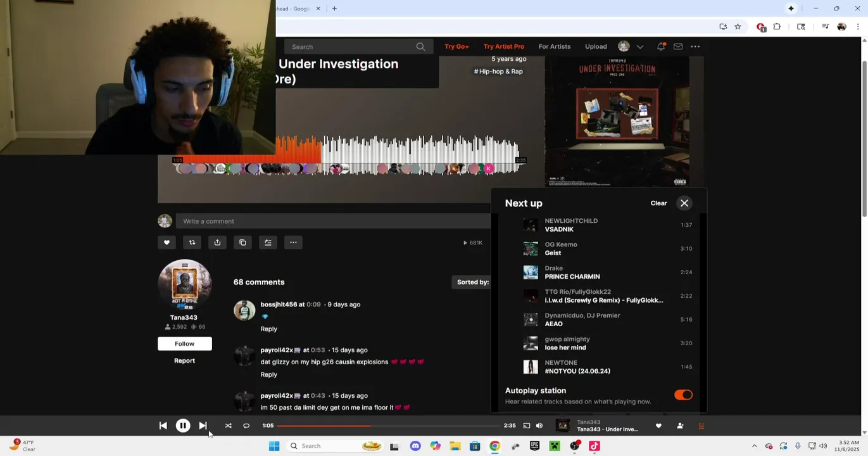Skip to the next track
This screenshot has width=868, height=456.
(x=203, y=426)
